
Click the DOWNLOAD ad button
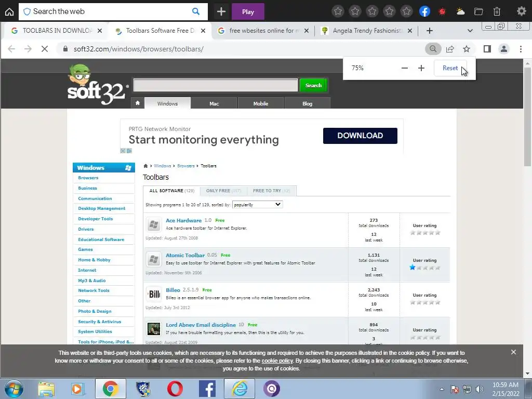(360, 136)
